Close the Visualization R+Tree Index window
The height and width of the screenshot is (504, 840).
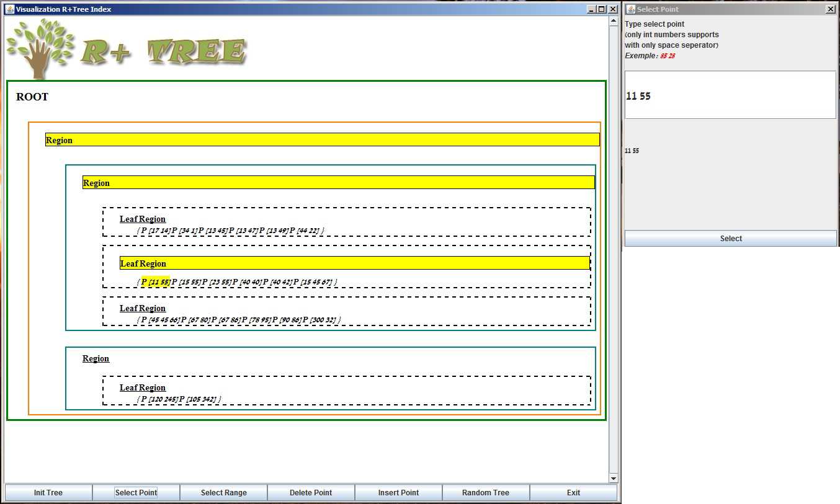click(613, 9)
